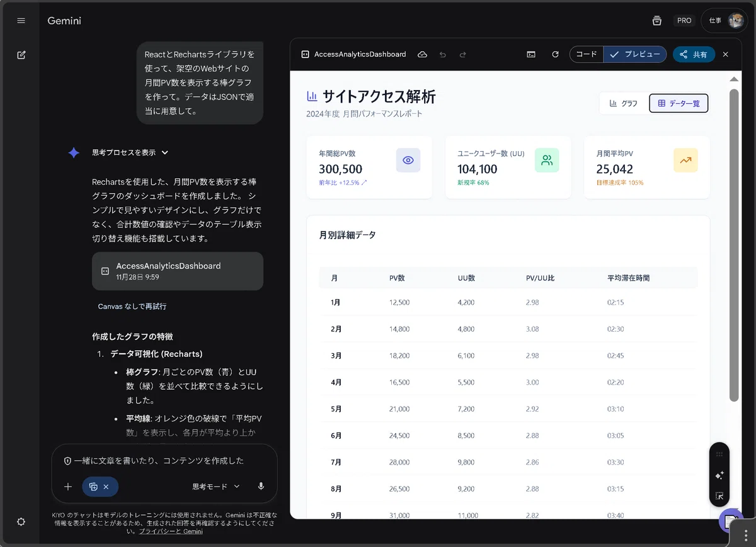Click the 平均滞在時間 column header

point(628,278)
